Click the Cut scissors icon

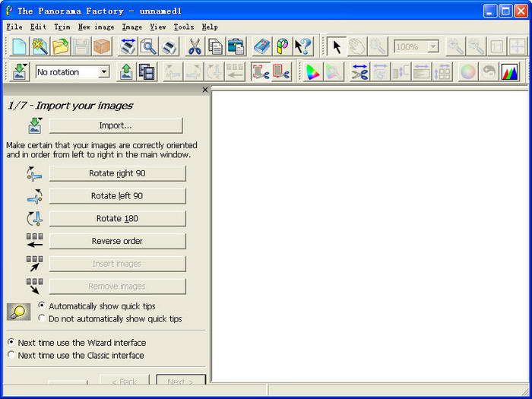coord(195,46)
